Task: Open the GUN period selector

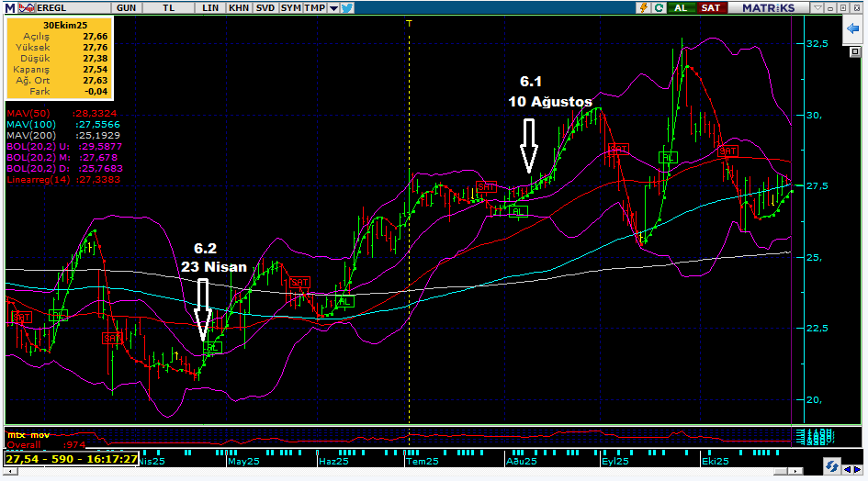Action: point(128,7)
